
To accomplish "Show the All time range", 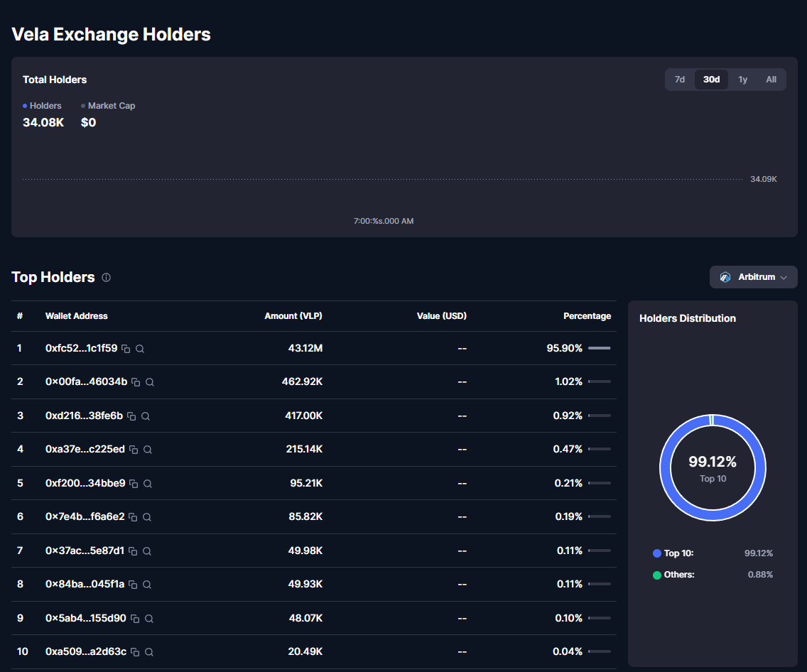I will [x=771, y=80].
